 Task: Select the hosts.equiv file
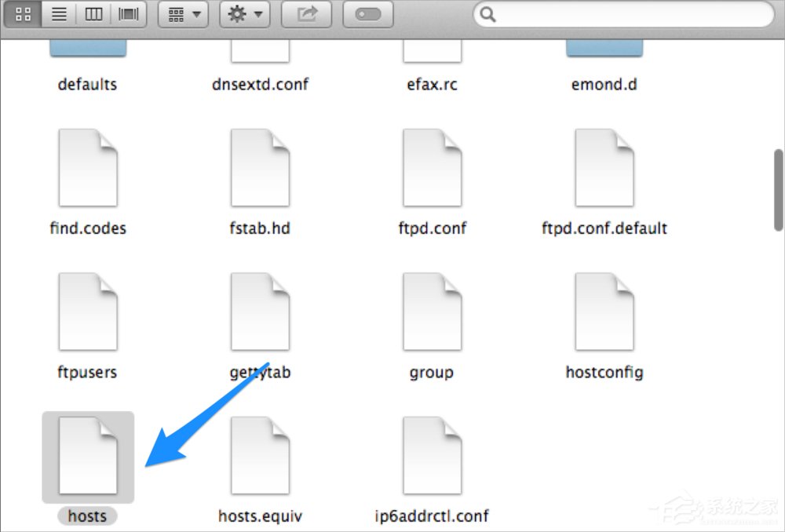coord(260,454)
